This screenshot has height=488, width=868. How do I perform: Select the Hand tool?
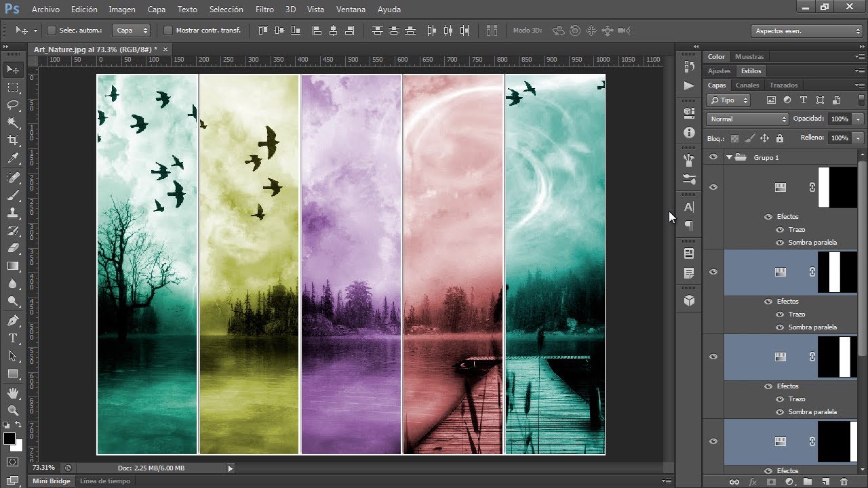coord(13,393)
